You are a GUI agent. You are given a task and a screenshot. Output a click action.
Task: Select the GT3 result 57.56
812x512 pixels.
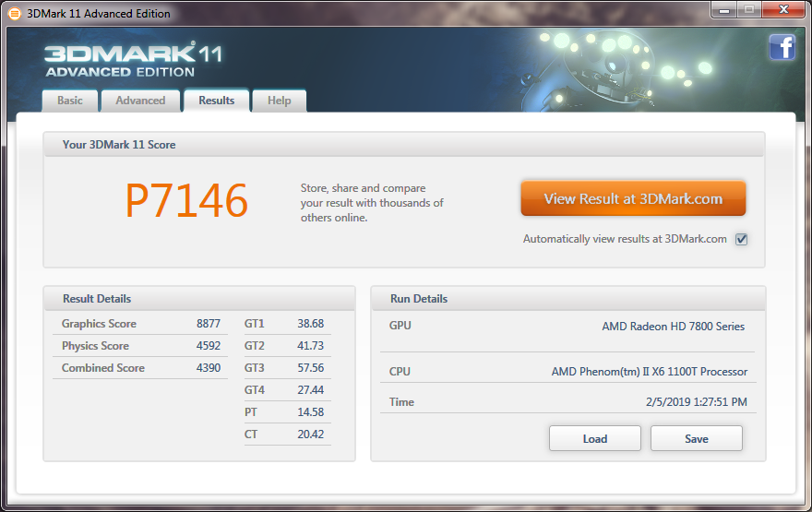(310, 368)
